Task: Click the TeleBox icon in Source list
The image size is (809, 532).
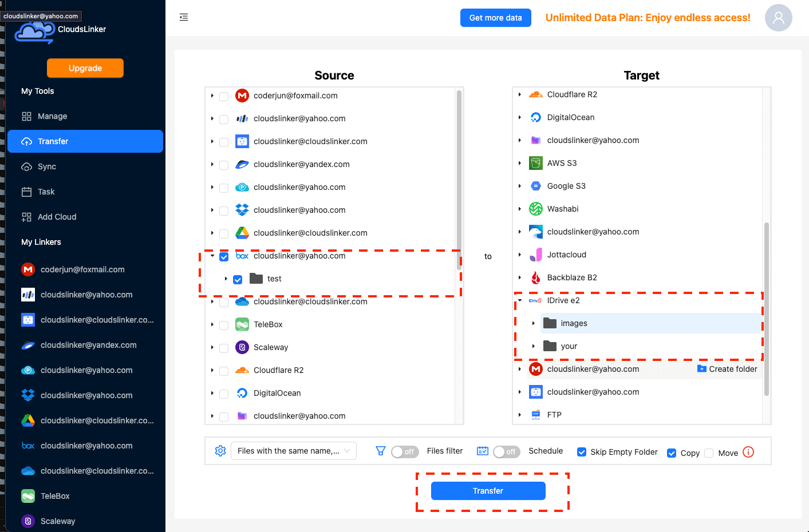Action: tap(242, 324)
